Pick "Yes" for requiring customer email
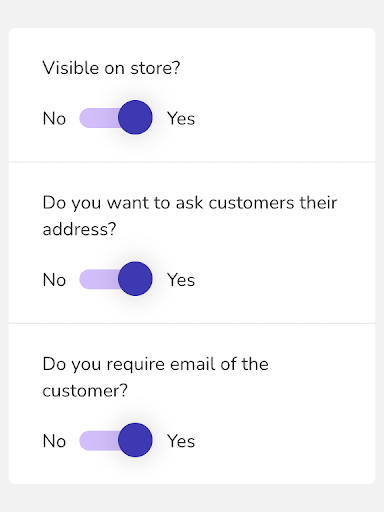The image size is (384, 512). (x=181, y=441)
